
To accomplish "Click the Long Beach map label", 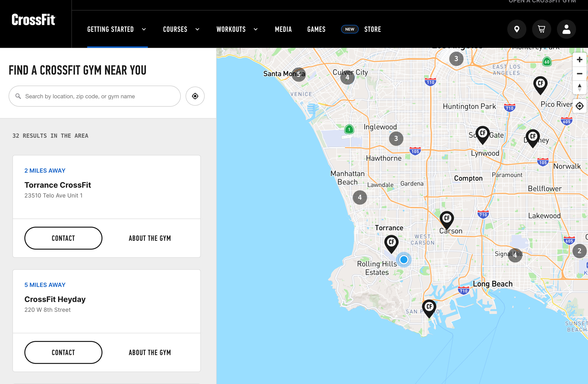I will pos(493,284).
